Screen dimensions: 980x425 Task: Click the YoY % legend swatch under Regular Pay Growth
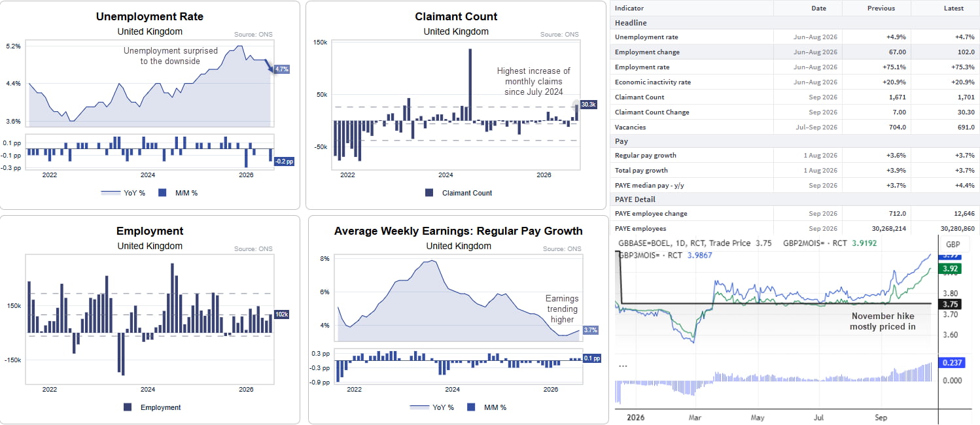419,407
